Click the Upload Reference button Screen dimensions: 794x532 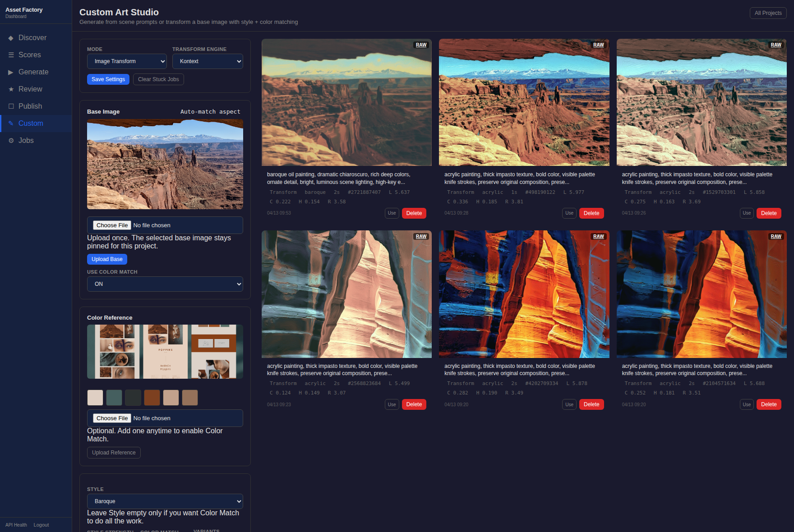[x=114, y=453]
